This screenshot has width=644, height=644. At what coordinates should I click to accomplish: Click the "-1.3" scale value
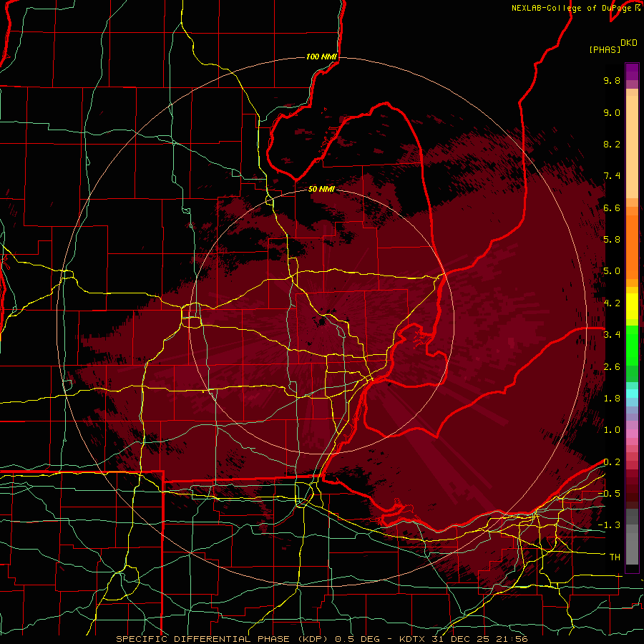point(609,525)
